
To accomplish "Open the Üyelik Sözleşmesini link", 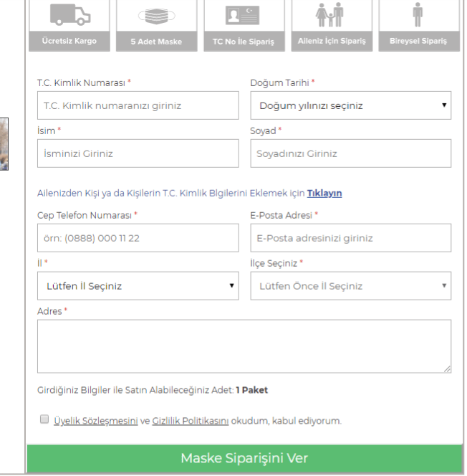I will [96, 421].
